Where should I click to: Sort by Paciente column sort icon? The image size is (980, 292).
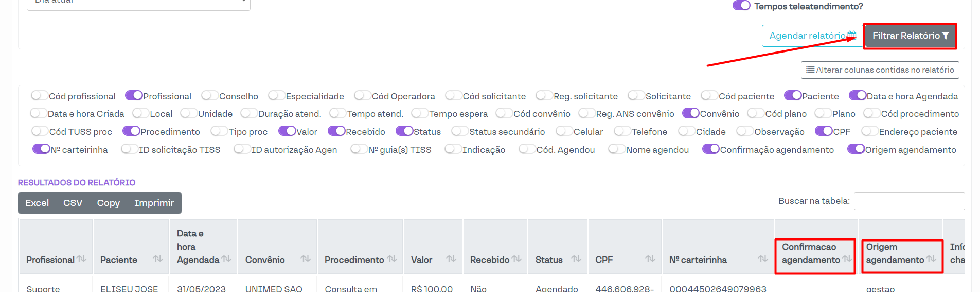click(158, 259)
